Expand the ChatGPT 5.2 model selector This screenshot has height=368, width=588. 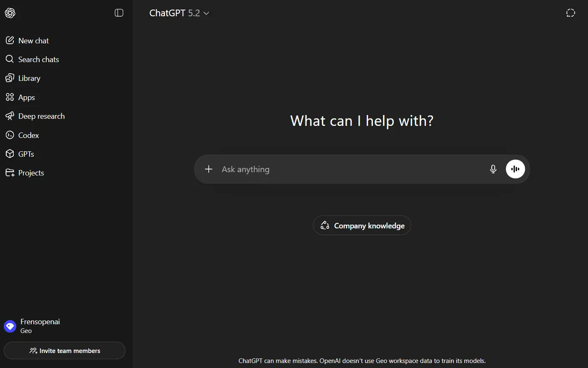click(x=179, y=13)
